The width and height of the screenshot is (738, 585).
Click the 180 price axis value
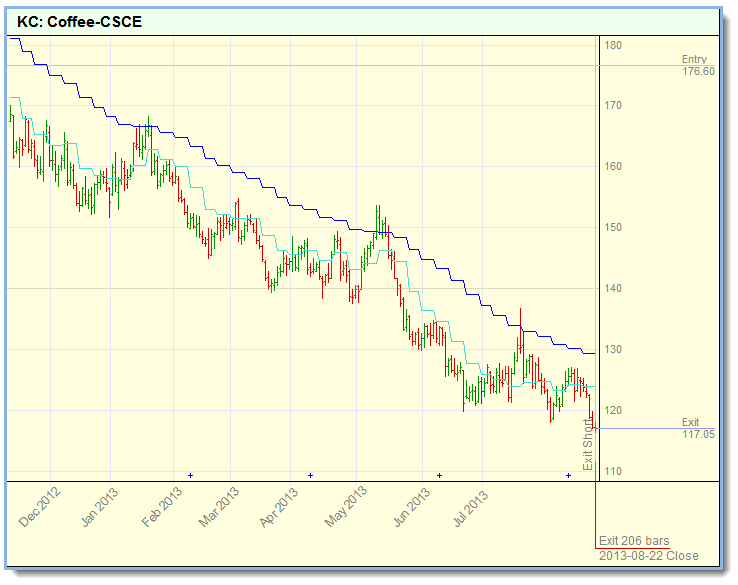point(613,45)
